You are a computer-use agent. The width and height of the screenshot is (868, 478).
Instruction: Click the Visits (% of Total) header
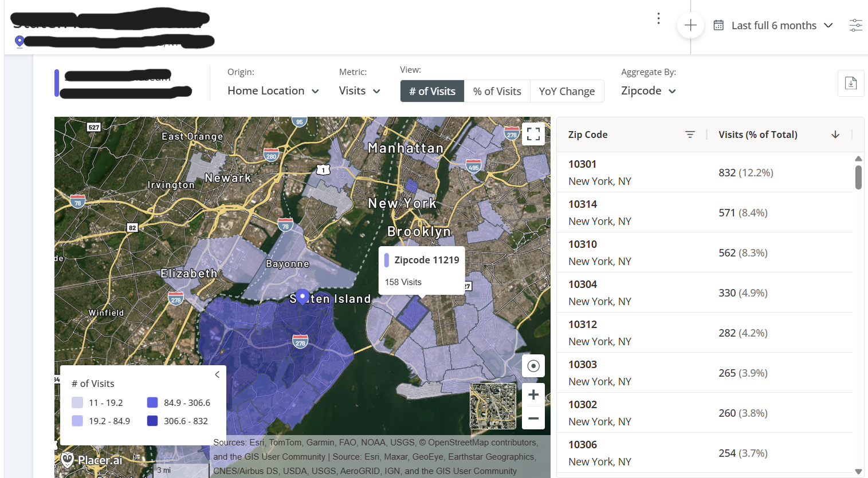click(758, 135)
